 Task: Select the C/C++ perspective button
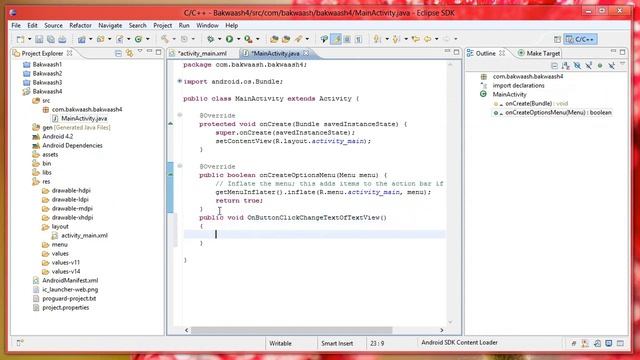point(581,39)
